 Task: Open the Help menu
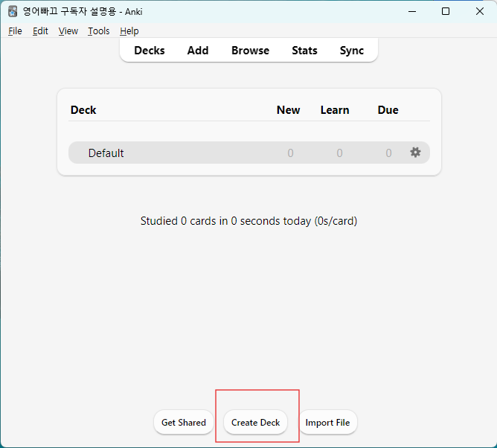click(x=129, y=31)
